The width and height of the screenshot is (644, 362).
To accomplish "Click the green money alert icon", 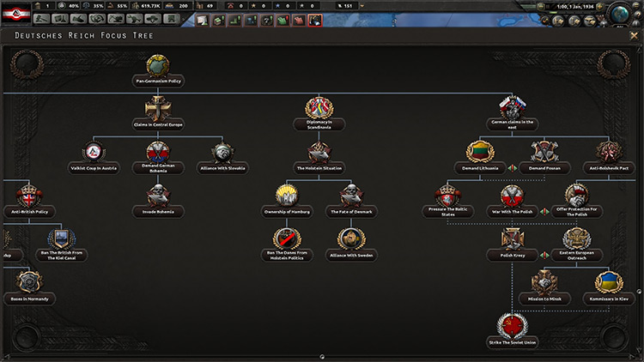I will click(x=218, y=20).
